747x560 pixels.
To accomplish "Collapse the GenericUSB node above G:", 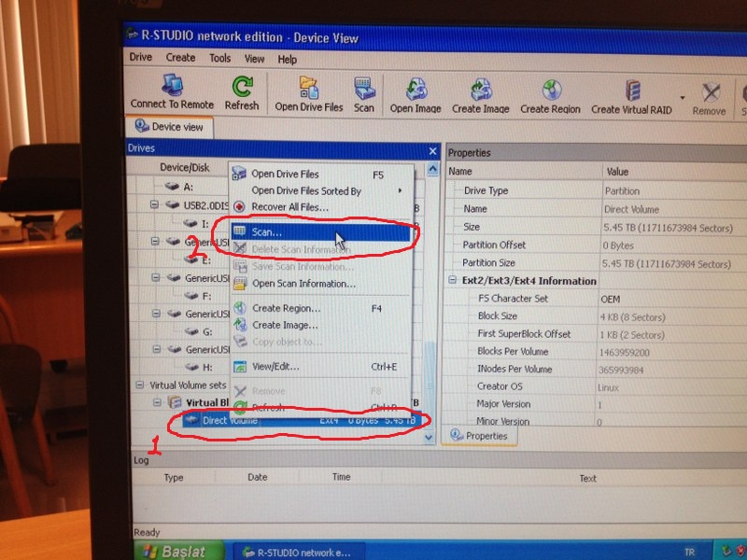I will 156,314.
